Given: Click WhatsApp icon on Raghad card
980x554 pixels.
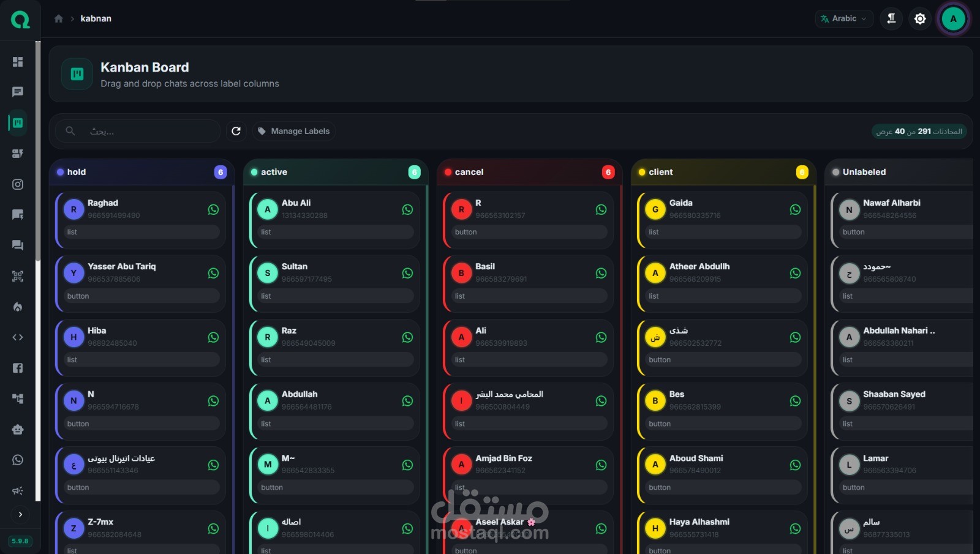Looking at the screenshot, I should tap(213, 209).
